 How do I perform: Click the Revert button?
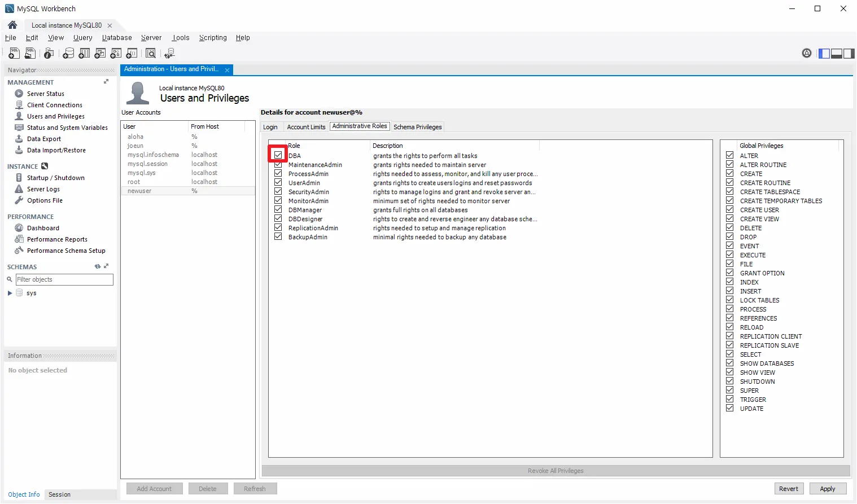pos(789,489)
